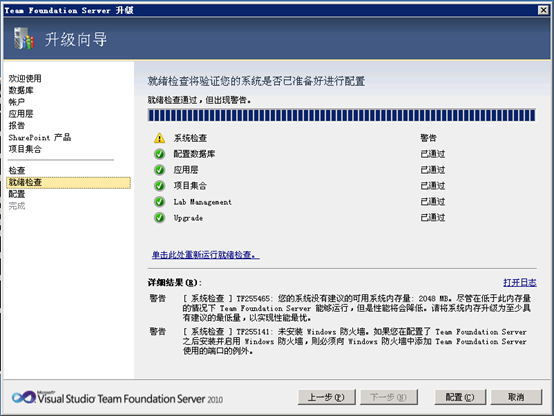The width and height of the screenshot is (554, 416).
Task: Close the upgrade wizard window
Action: 543,10
